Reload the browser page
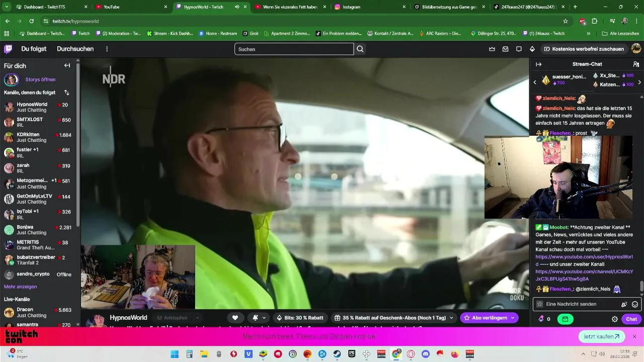Viewport: 644px width, 362px height. (x=32, y=21)
